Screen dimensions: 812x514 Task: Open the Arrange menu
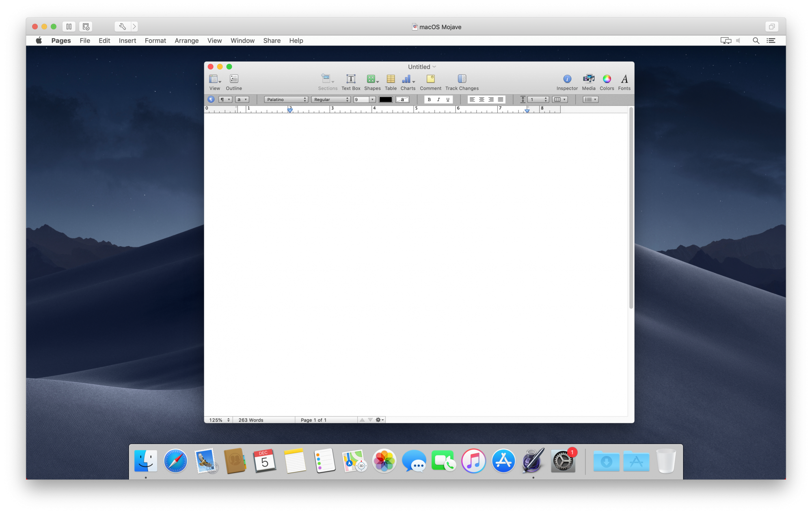tap(187, 41)
